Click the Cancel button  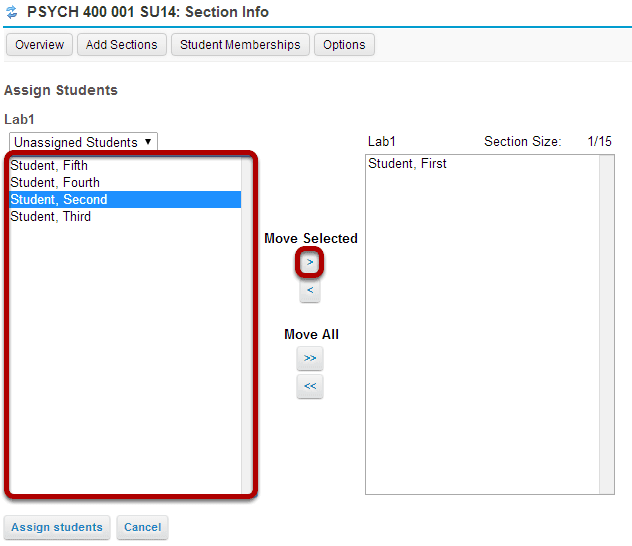pyautogui.click(x=142, y=527)
